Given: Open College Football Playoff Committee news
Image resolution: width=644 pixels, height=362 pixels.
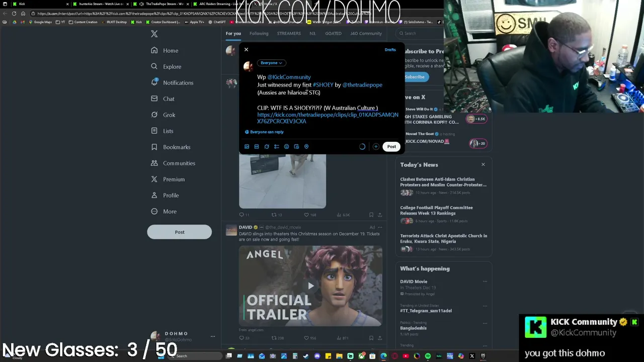Looking at the screenshot, I should (436, 210).
